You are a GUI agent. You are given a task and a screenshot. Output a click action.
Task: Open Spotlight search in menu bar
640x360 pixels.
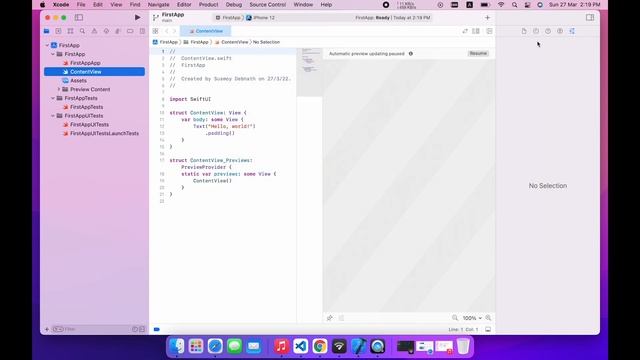pos(514,4)
